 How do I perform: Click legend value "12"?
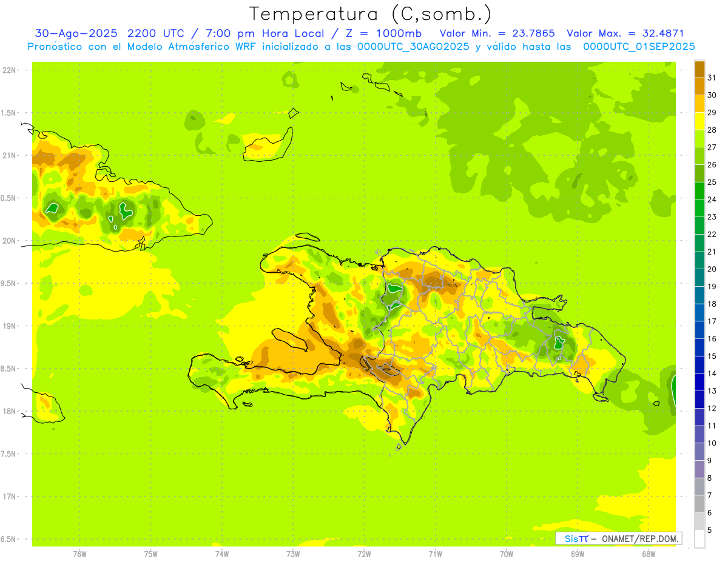pos(712,409)
